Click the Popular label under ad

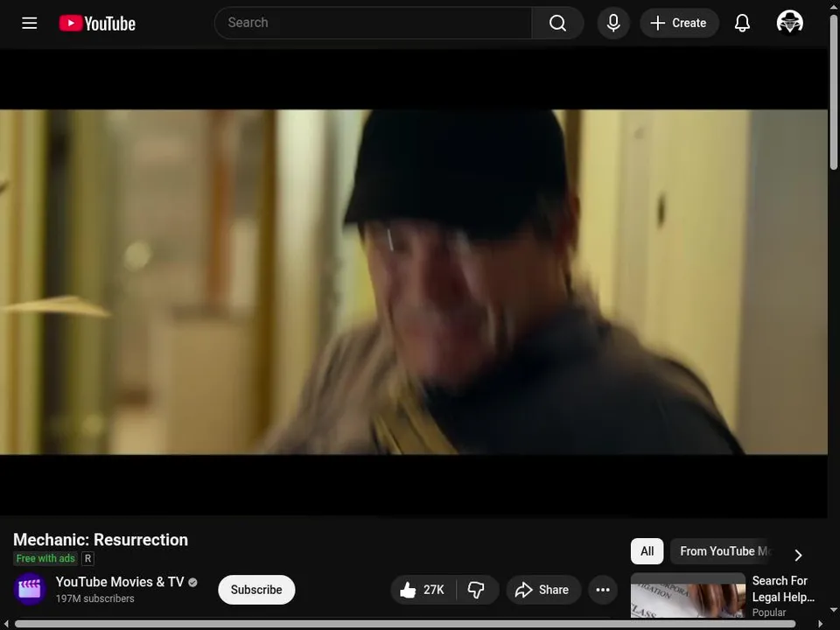[769, 612]
